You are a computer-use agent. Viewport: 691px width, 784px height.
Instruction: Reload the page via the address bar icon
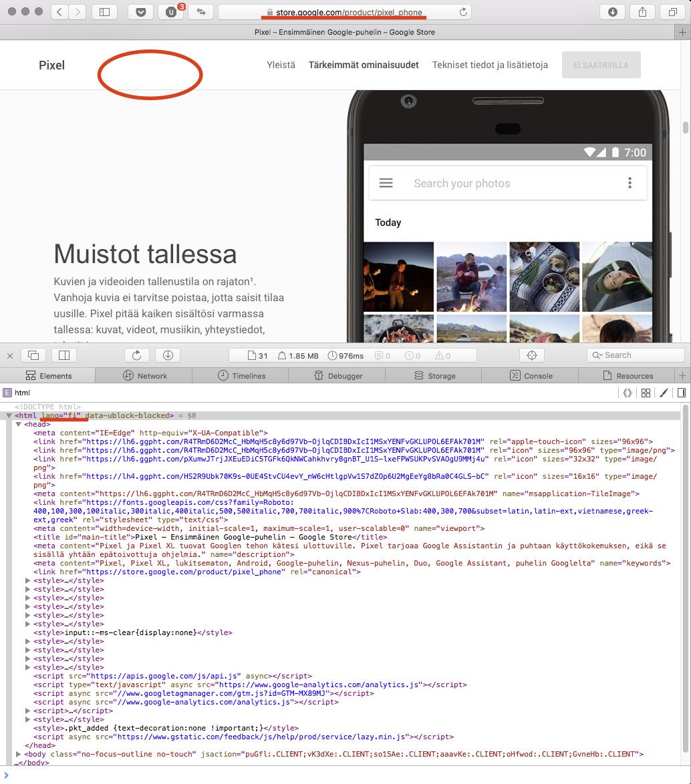tap(463, 11)
